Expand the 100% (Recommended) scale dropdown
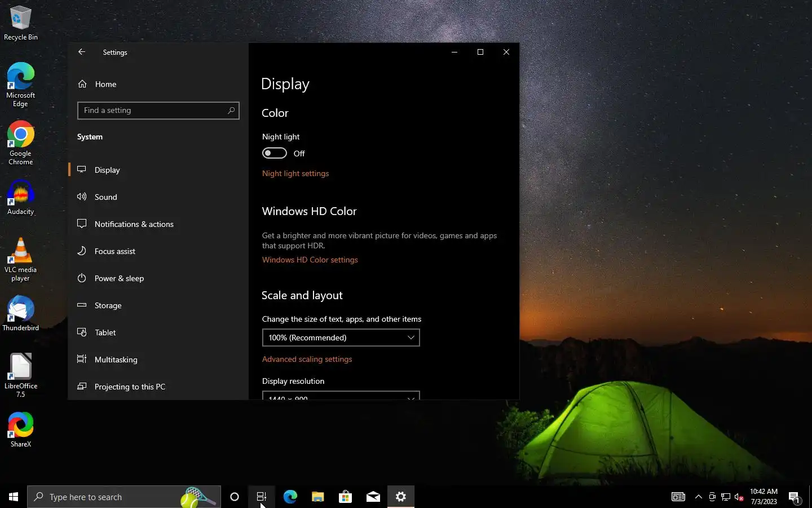This screenshot has height=508, width=812. pyautogui.click(x=341, y=338)
